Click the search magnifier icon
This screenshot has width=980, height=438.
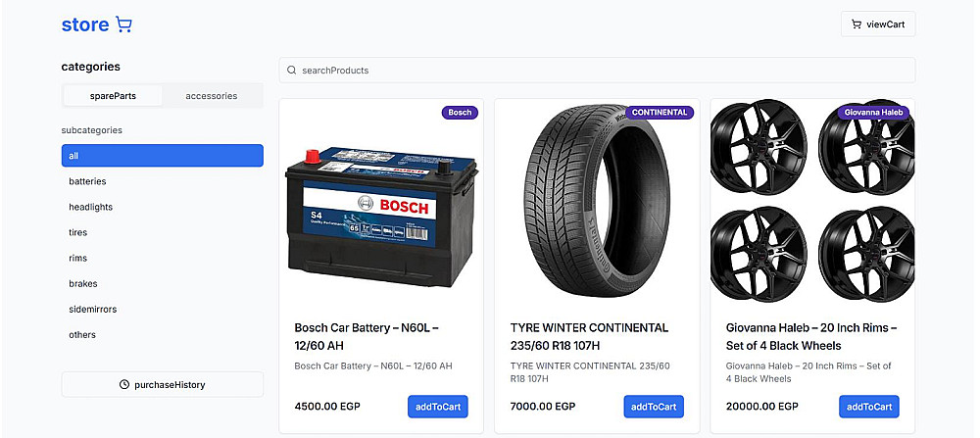click(x=291, y=71)
